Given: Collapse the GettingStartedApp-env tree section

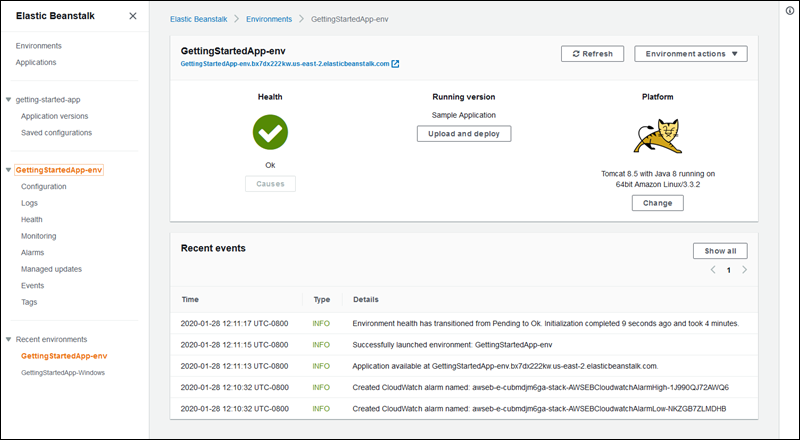Looking at the screenshot, I should pyautogui.click(x=9, y=170).
